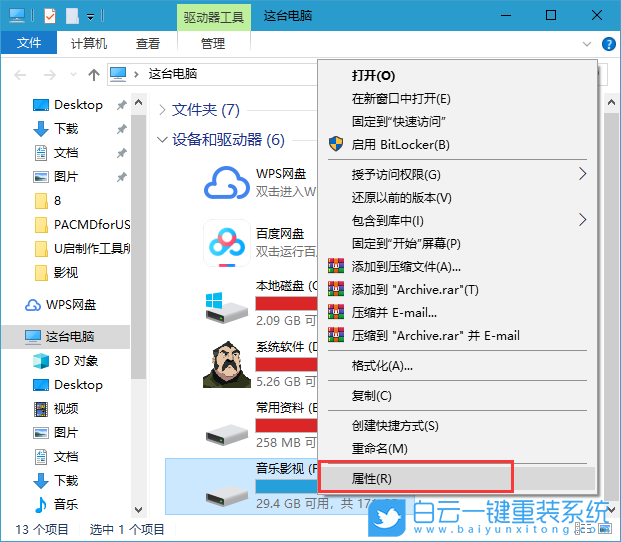Open pinned 图片 in Quick access
621x542 pixels.
pos(55,177)
